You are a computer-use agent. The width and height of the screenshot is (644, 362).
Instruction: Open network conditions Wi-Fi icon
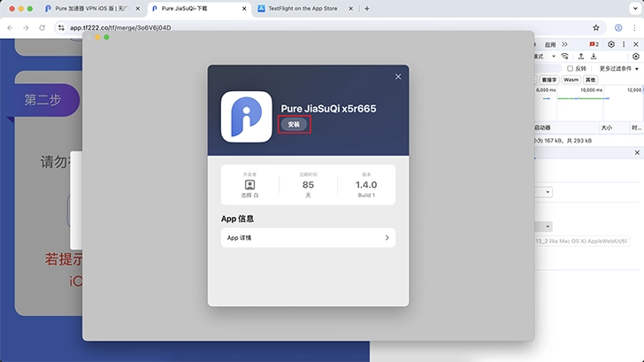[x=564, y=57]
